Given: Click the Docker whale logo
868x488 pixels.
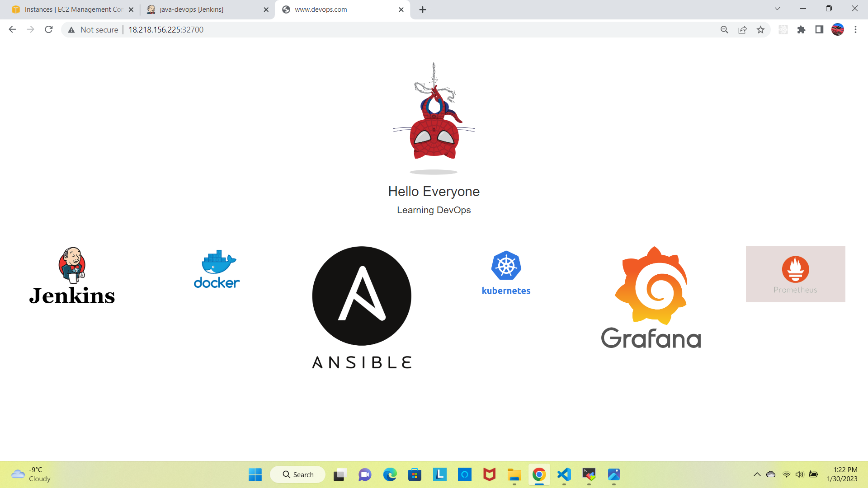Looking at the screenshot, I should tap(217, 269).
